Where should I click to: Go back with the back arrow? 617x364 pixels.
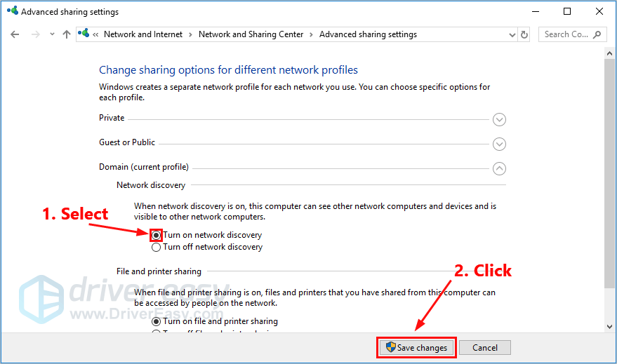coord(15,34)
